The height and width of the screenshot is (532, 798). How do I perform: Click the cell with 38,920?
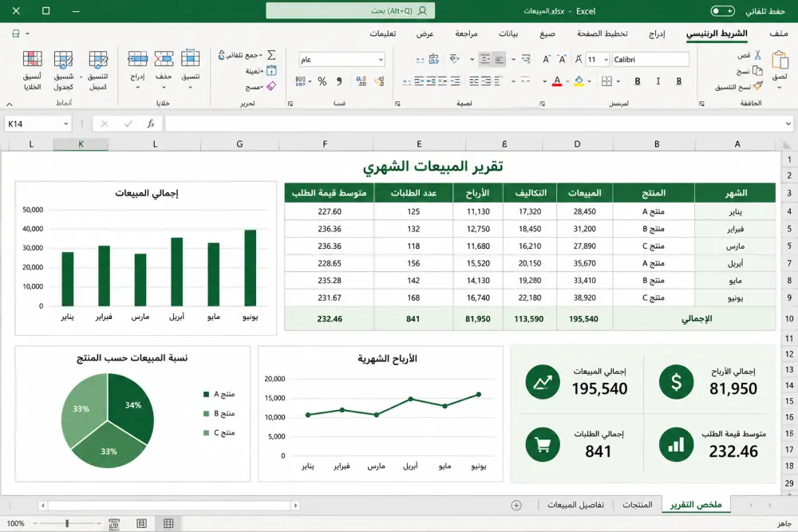click(584, 298)
